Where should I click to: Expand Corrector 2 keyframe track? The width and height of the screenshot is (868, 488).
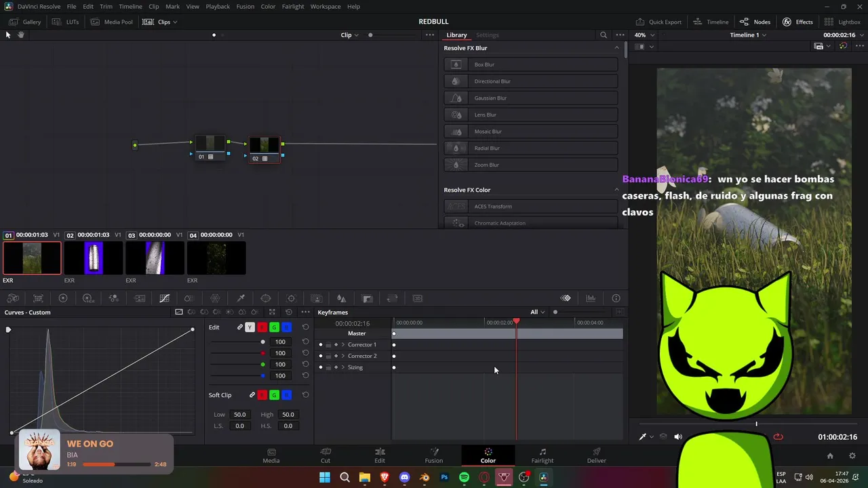342,356
